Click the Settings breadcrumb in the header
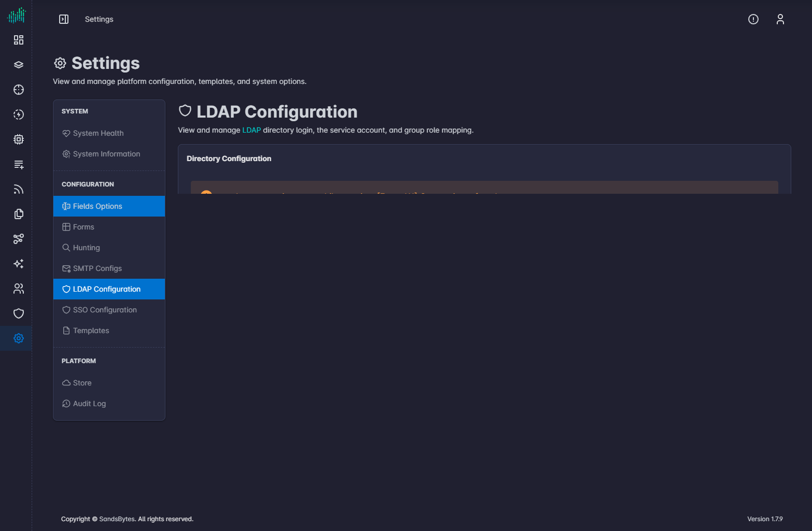Screen dimensions: 812x531 click(99, 19)
